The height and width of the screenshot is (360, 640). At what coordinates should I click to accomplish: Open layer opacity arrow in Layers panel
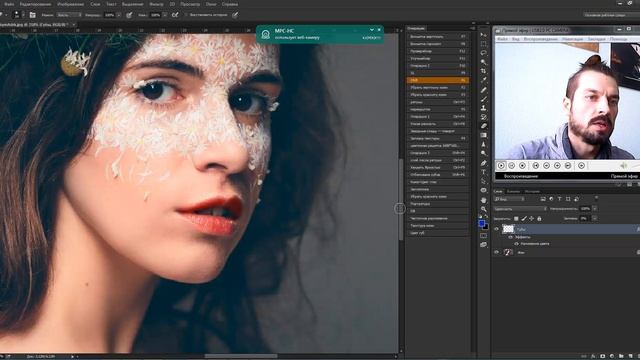click(x=595, y=209)
